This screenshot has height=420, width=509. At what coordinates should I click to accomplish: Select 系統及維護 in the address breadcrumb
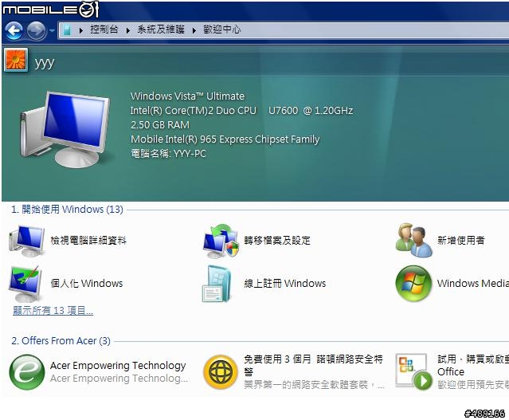point(161,29)
